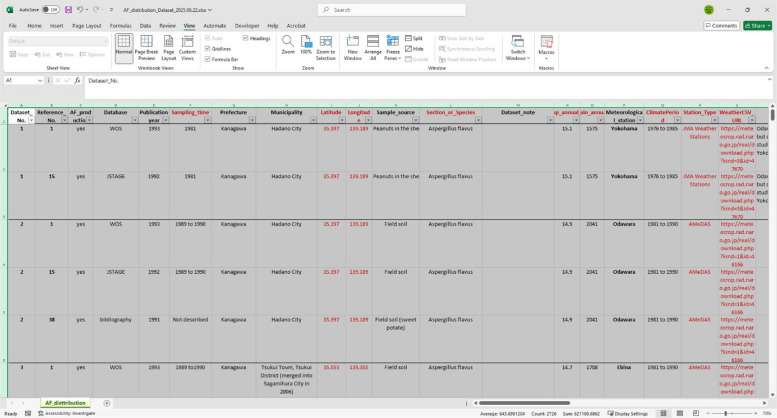This screenshot has height=418, width=777.
Task: Save the workbook with the disk icon
Action: click(68, 9)
